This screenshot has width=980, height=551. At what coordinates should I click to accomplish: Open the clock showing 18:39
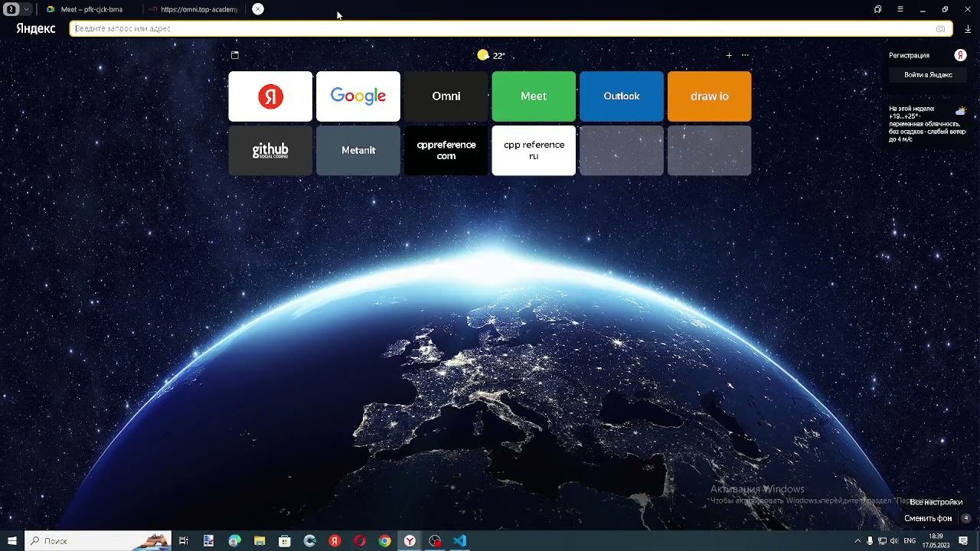coord(936,541)
